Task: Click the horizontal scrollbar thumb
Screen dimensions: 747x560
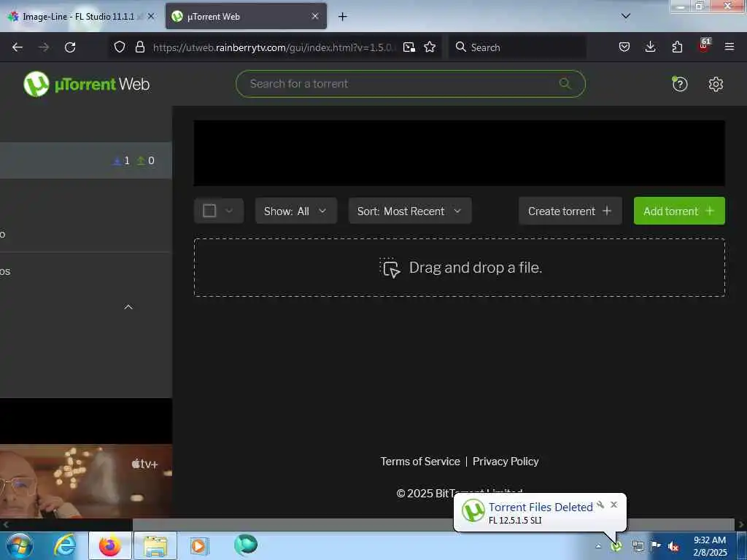Action: point(433,525)
